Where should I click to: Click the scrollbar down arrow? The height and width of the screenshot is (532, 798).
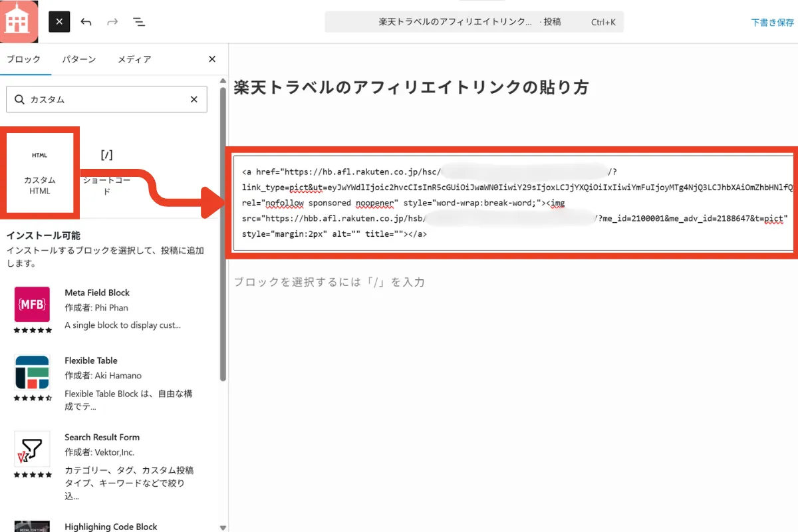tap(223, 527)
